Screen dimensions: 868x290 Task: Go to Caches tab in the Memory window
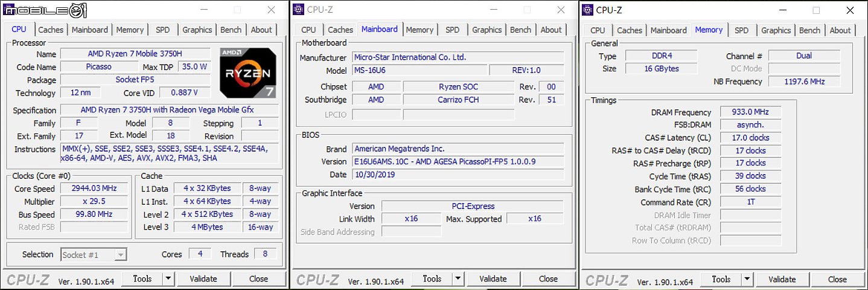tap(630, 30)
